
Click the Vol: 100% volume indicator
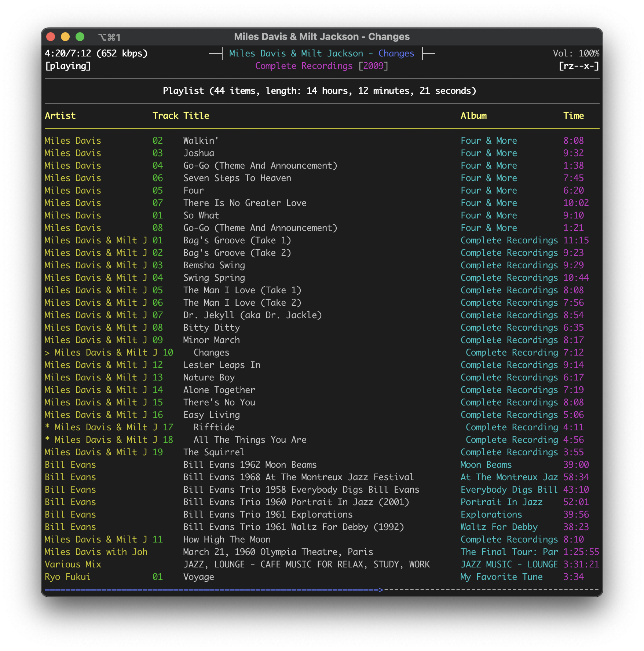coord(576,54)
